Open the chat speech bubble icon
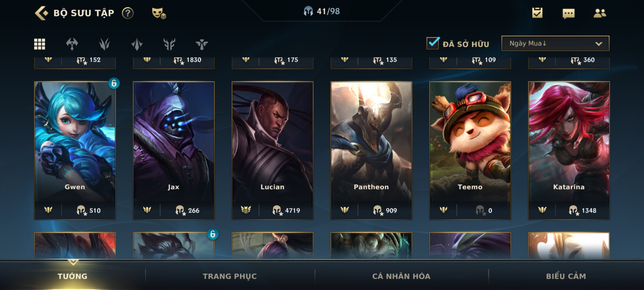The width and height of the screenshot is (644, 290). point(569,13)
